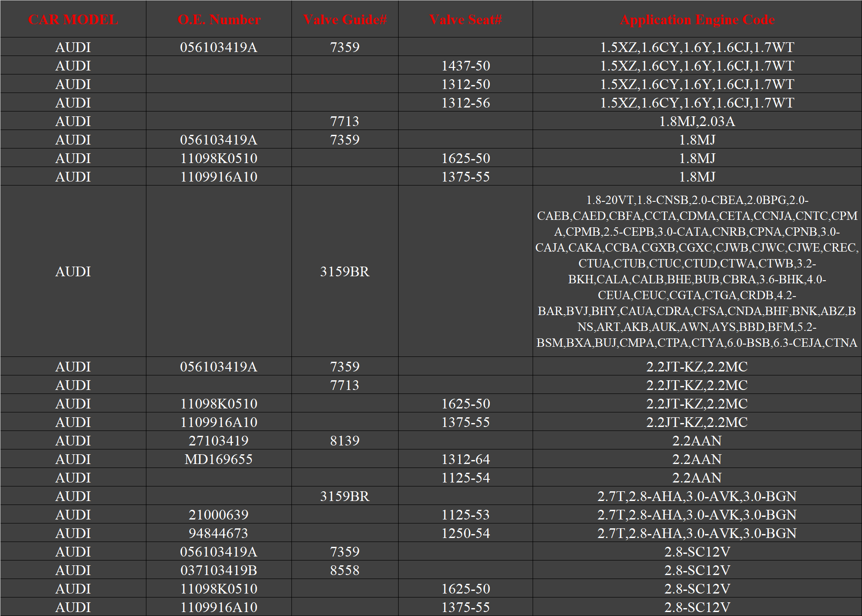The width and height of the screenshot is (862, 616).
Task: Select O.E. number 94844673
Action: pos(219,533)
